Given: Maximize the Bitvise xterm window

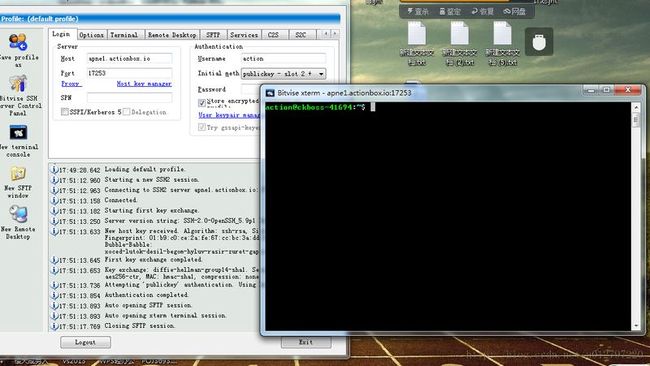Looking at the screenshot, I should pos(606,90).
